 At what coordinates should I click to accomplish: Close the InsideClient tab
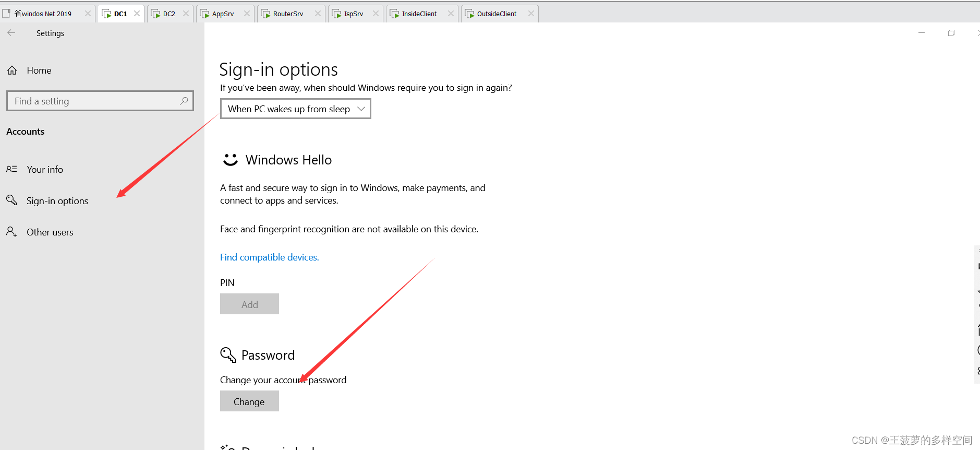pos(451,14)
